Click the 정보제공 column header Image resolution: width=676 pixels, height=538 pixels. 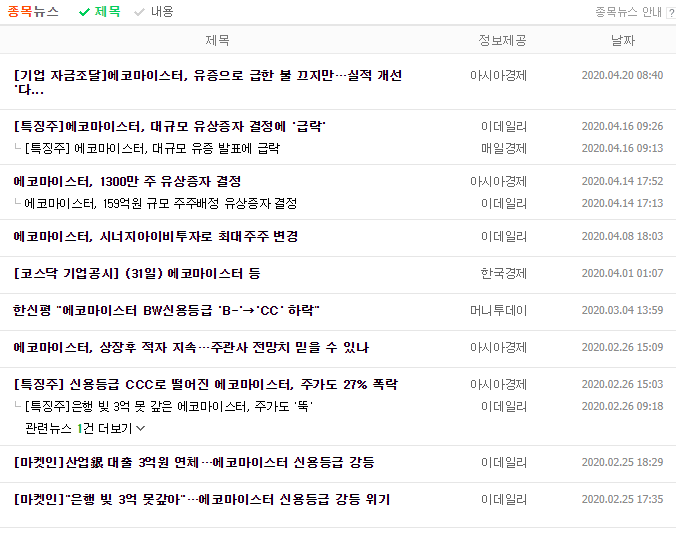point(502,40)
